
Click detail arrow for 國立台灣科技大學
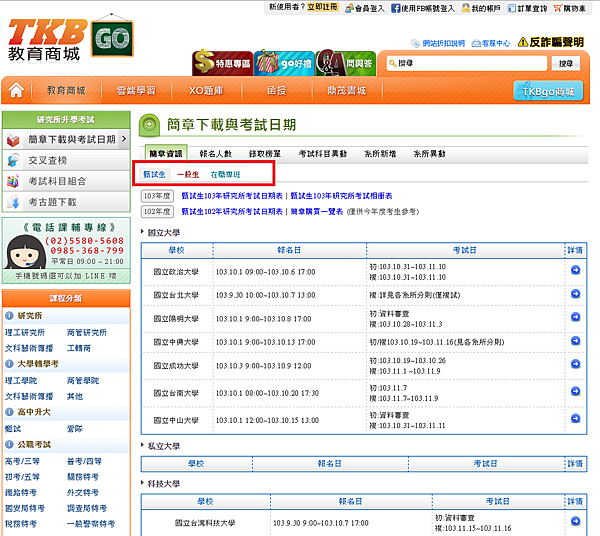pyautogui.click(x=575, y=521)
